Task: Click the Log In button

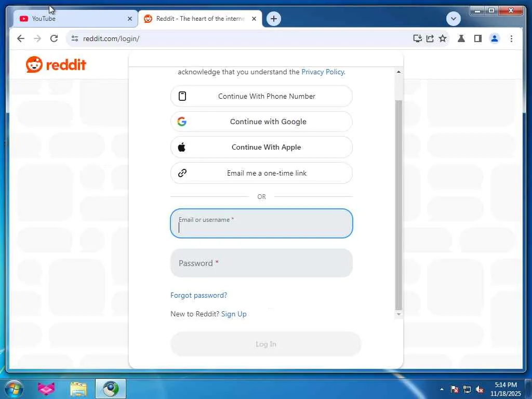Action: [x=265, y=344]
